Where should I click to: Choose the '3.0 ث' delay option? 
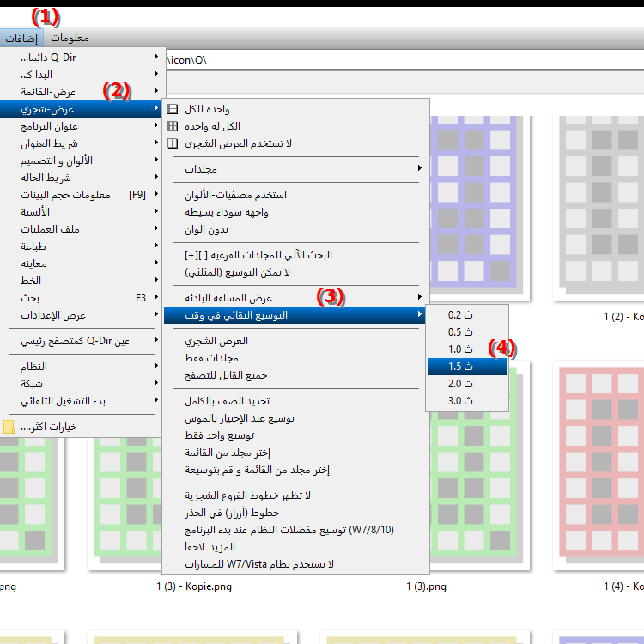coord(467,401)
